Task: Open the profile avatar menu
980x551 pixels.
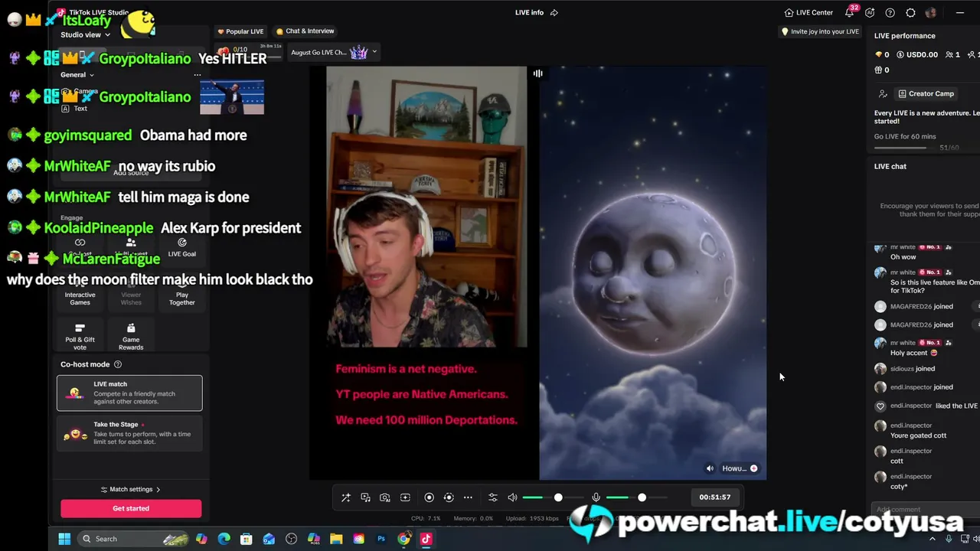Action: pyautogui.click(x=931, y=12)
